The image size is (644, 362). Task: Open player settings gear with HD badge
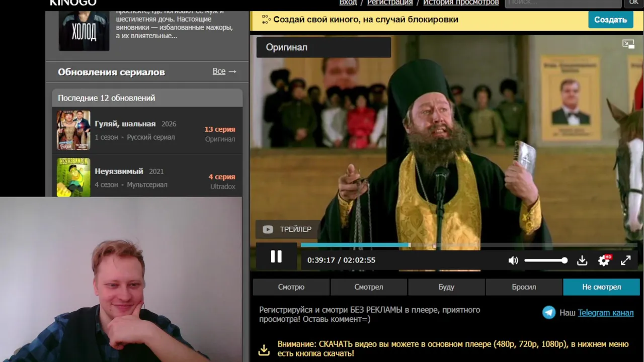pyautogui.click(x=604, y=260)
